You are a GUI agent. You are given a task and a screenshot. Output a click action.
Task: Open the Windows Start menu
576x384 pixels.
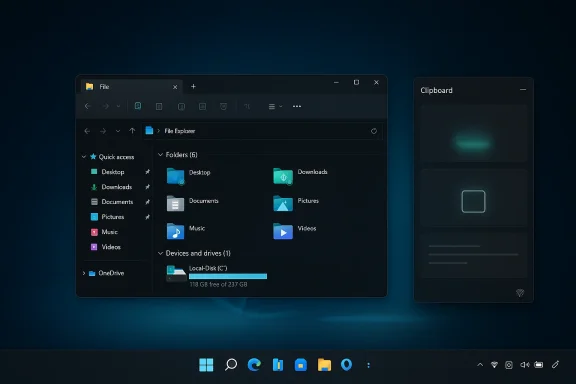[206, 365]
